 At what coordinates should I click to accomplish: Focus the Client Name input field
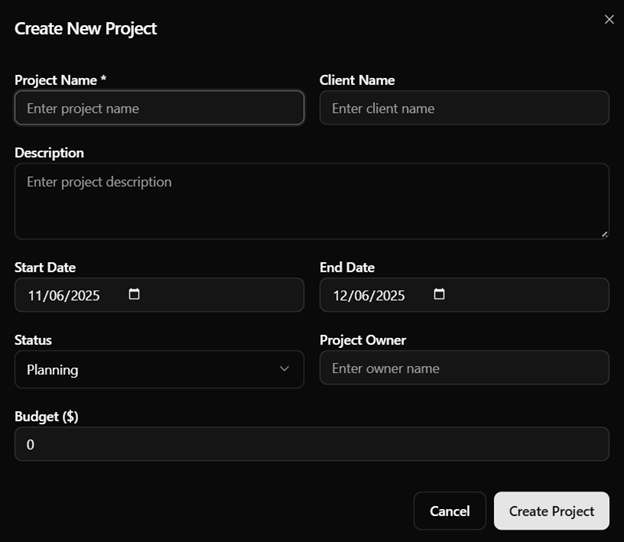[x=464, y=108]
